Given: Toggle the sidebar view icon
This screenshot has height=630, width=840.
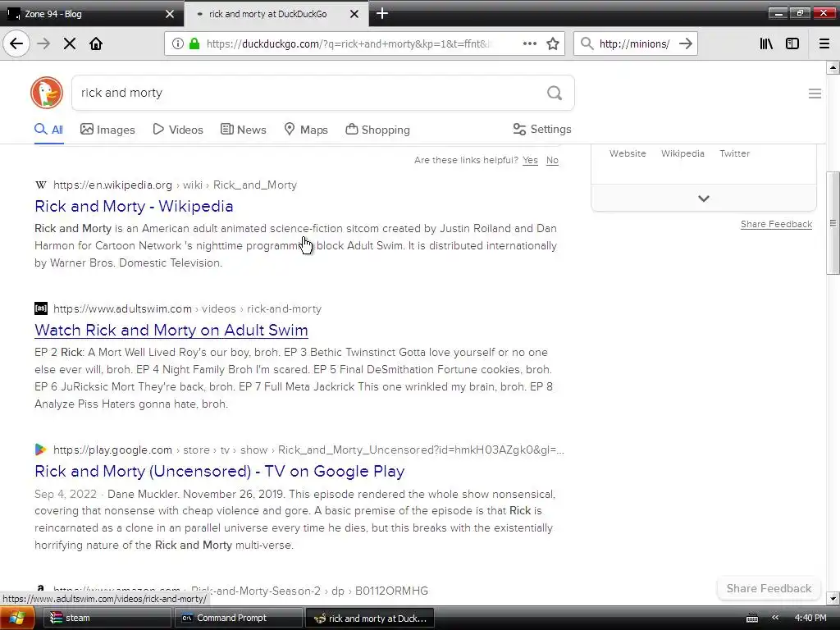Looking at the screenshot, I should [x=792, y=43].
